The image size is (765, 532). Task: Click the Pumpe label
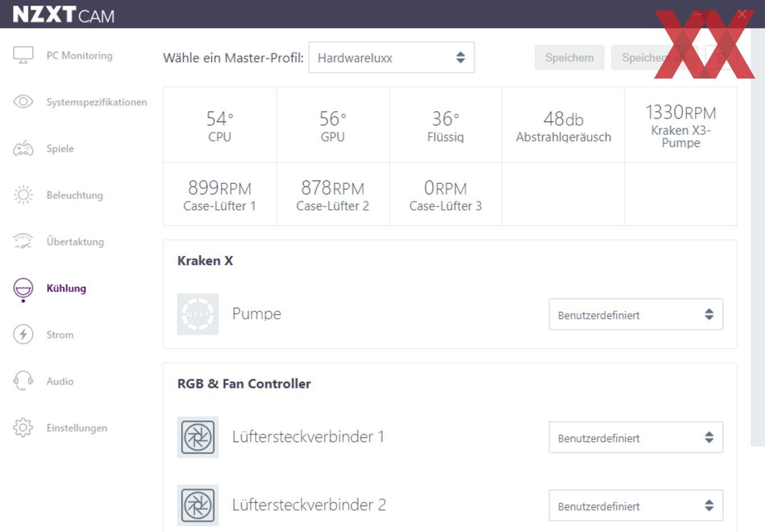coord(256,314)
